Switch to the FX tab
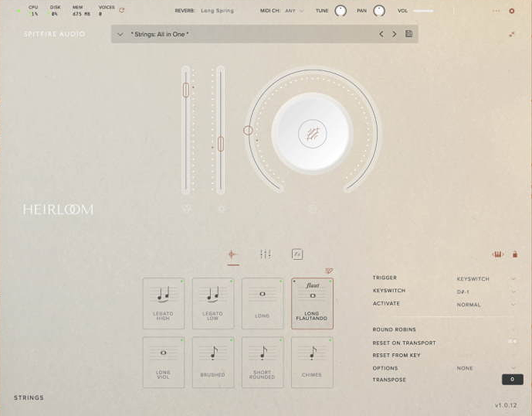 297,254
